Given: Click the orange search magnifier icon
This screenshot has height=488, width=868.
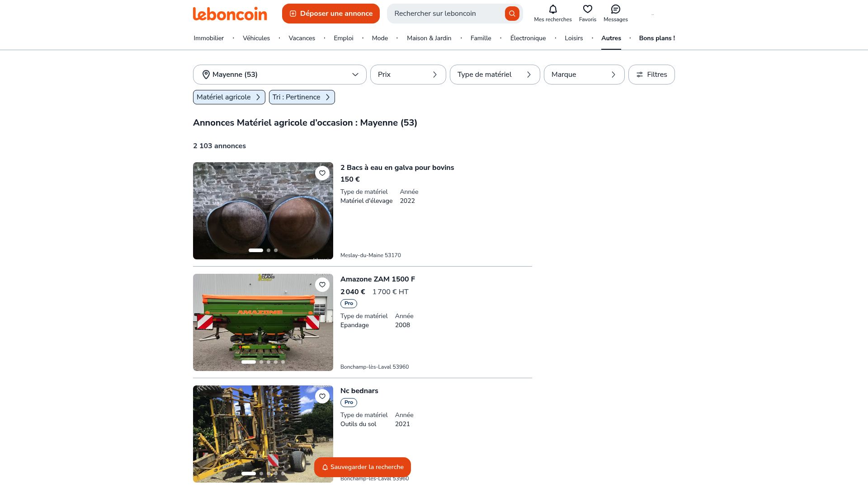Looking at the screenshot, I should 512,14.
